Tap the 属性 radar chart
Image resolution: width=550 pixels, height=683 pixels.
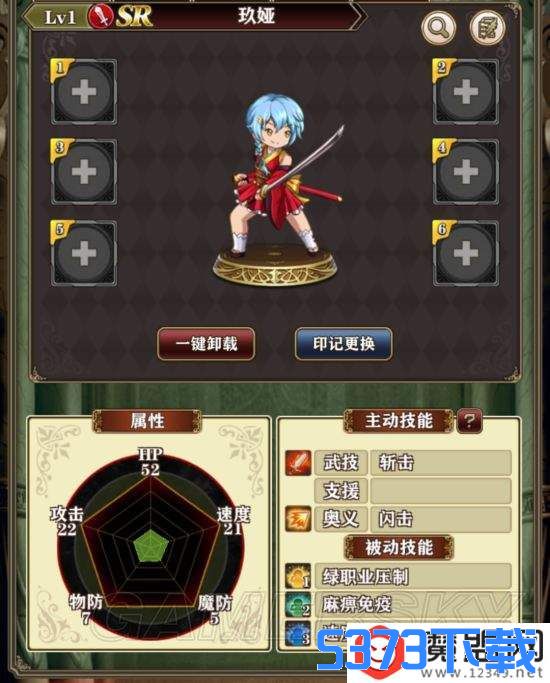click(150, 547)
